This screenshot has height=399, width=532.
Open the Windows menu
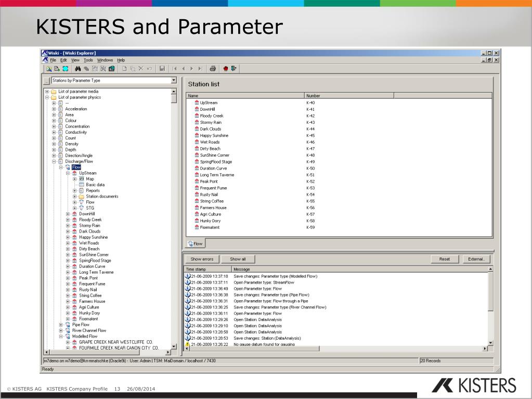pyautogui.click(x=105, y=60)
